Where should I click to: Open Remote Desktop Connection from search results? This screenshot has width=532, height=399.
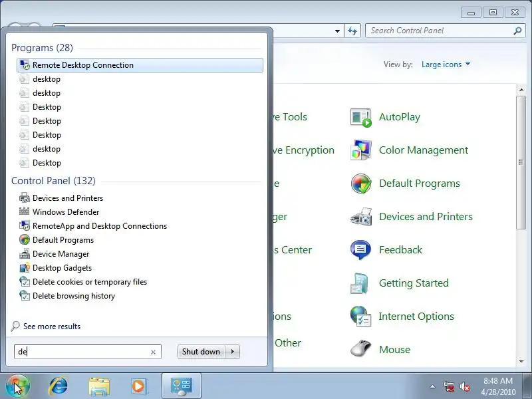[x=140, y=65]
